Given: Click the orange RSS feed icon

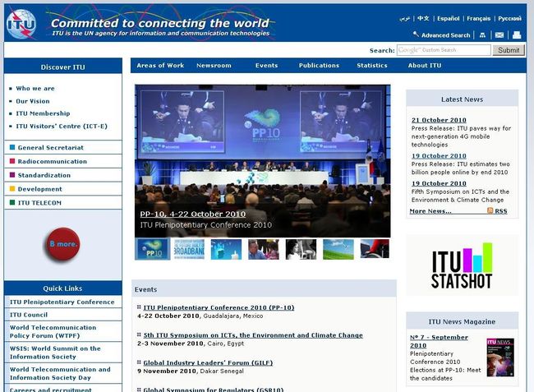Looking at the screenshot, I should [x=490, y=210].
